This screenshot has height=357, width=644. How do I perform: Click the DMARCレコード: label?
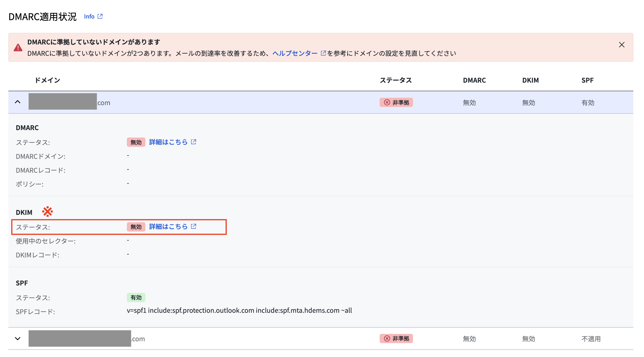41,170
